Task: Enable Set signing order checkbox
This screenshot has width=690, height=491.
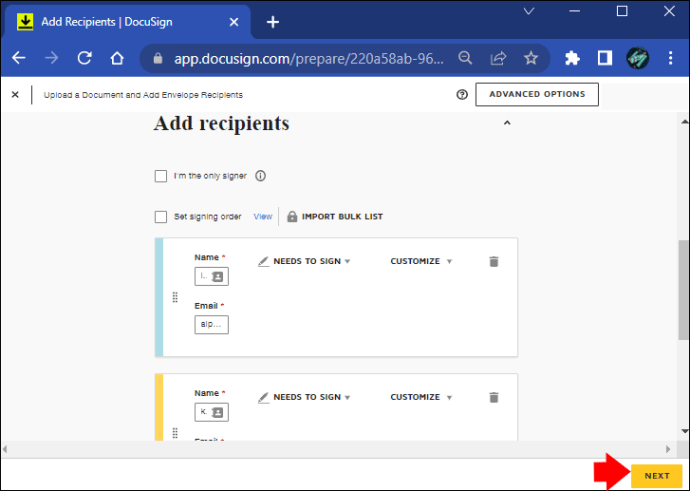Action: (161, 217)
